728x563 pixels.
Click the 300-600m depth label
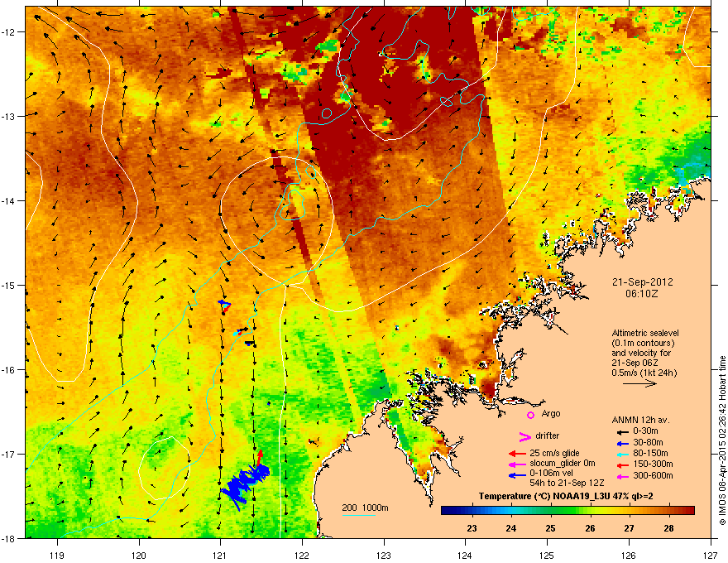(x=653, y=475)
